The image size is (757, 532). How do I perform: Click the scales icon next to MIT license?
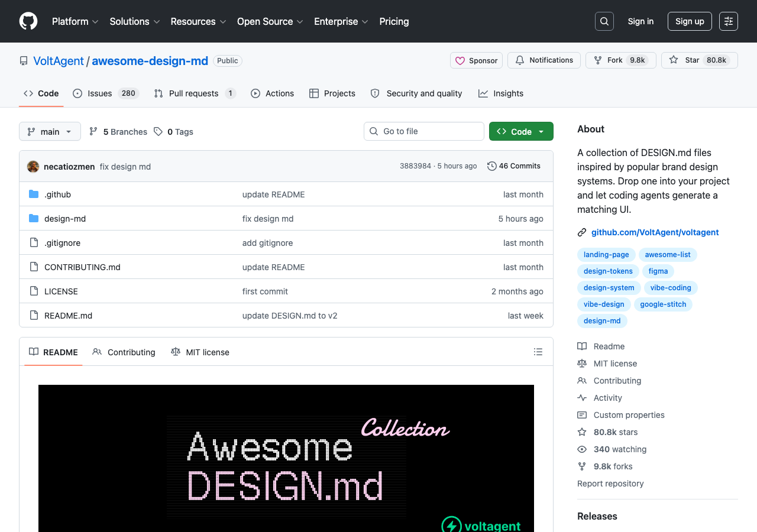(582, 364)
